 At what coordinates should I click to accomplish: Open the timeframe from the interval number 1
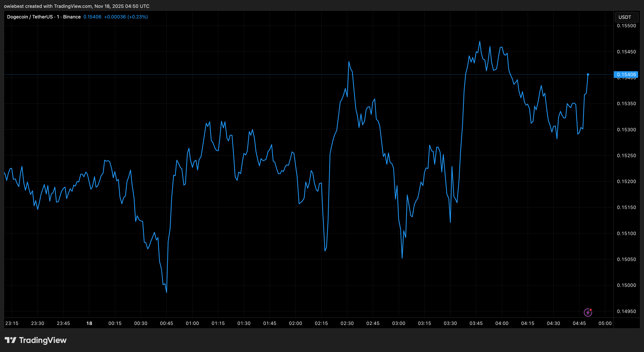pyautogui.click(x=58, y=17)
